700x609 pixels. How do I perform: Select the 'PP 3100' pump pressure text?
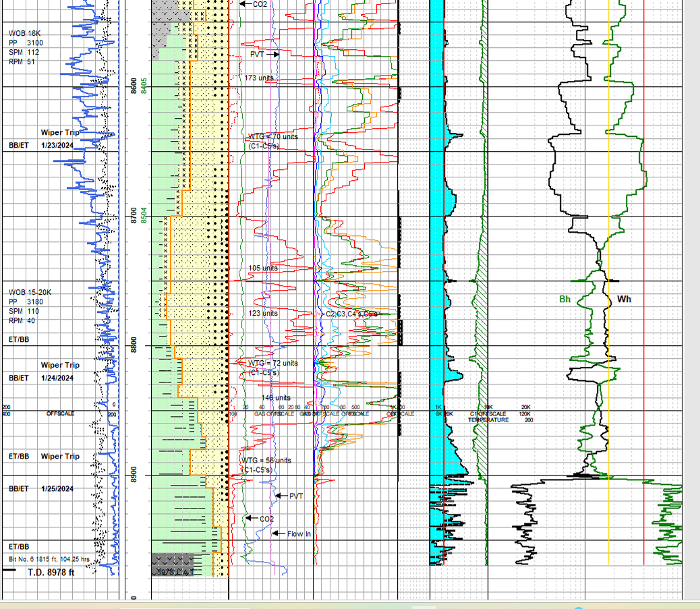coord(26,43)
